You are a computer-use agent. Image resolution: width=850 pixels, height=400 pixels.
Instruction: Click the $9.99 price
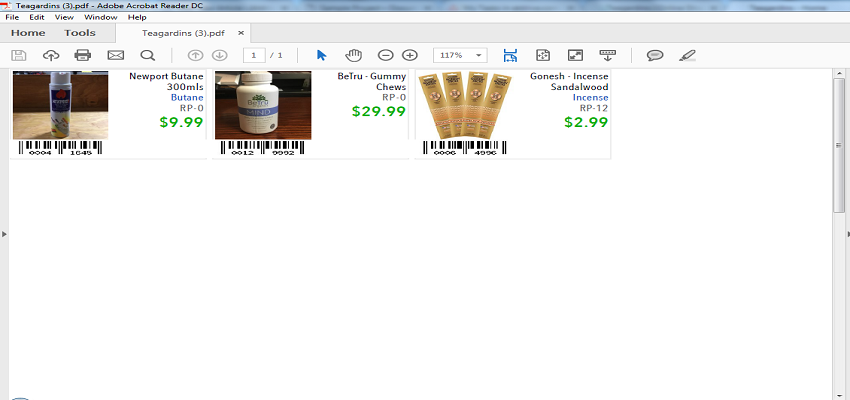point(182,122)
